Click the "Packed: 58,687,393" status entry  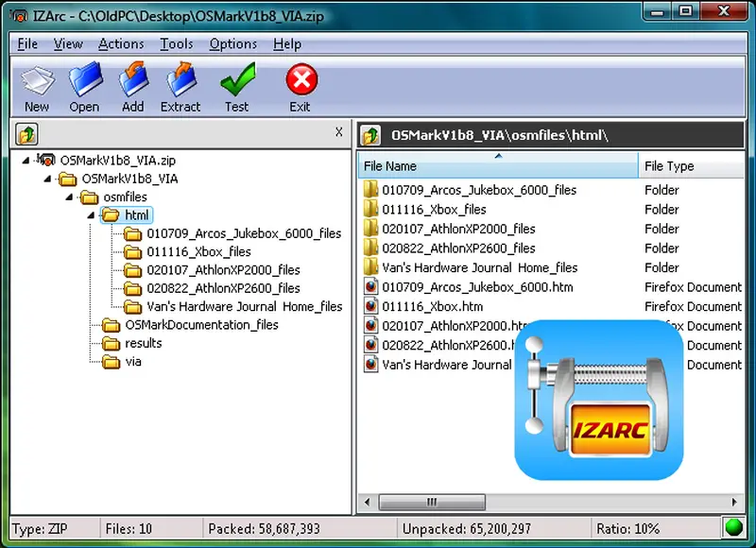[x=264, y=529]
